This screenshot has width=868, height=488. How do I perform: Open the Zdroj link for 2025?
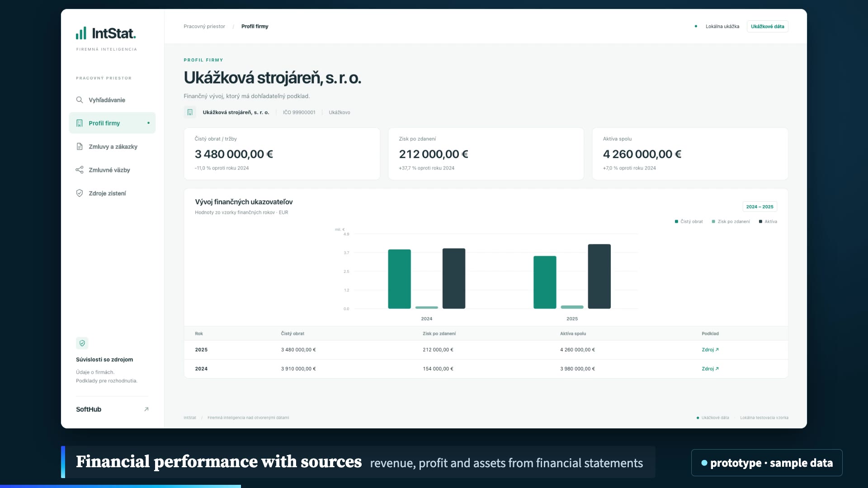[x=710, y=350]
